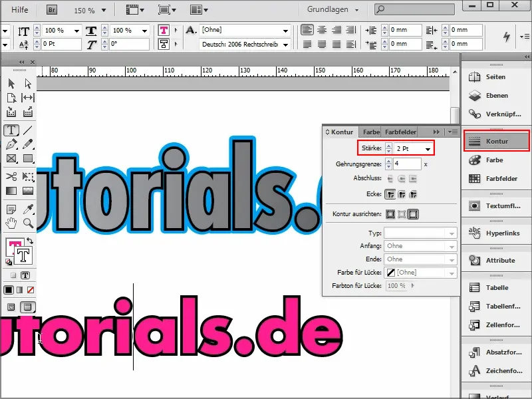Screen dimensions: 532x399
Task: Open the Zeichenformate panel
Action: point(496,371)
